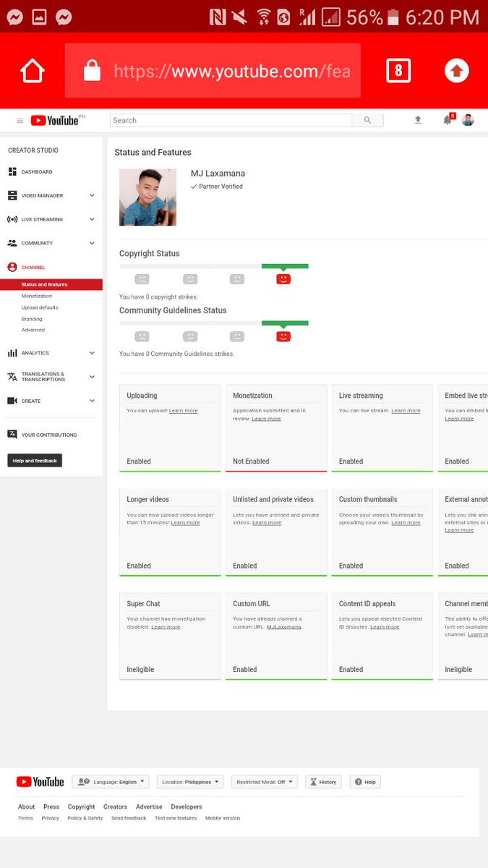Click the Developers footer link
The height and width of the screenshot is (868, 488).
(187, 807)
